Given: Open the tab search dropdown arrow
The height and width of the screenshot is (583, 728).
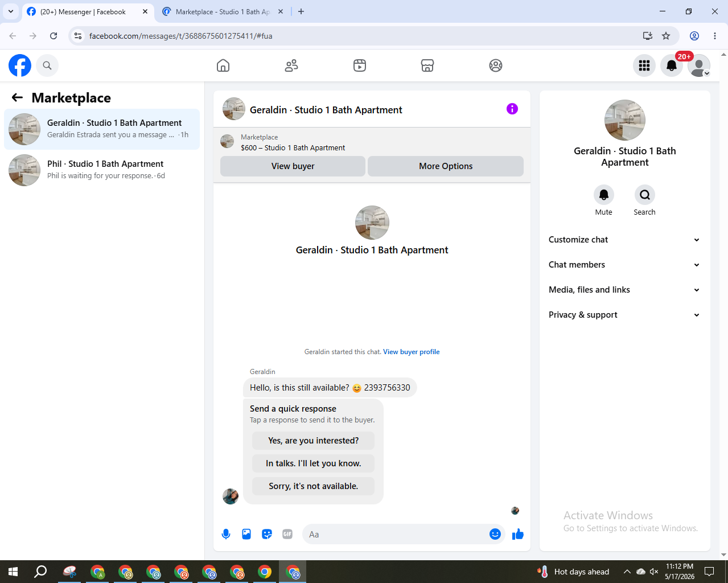Looking at the screenshot, I should tap(10, 11).
